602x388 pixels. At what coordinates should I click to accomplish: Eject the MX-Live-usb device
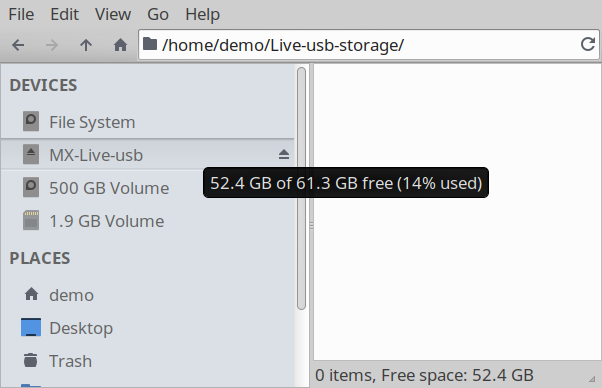point(284,155)
